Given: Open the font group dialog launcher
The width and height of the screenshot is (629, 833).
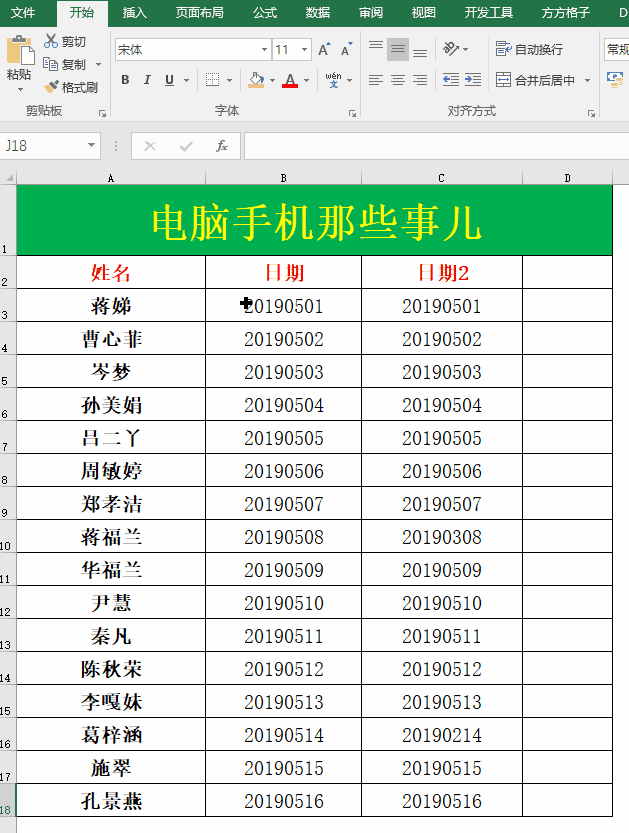Looking at the screenshot, I should tap(352, 113).
